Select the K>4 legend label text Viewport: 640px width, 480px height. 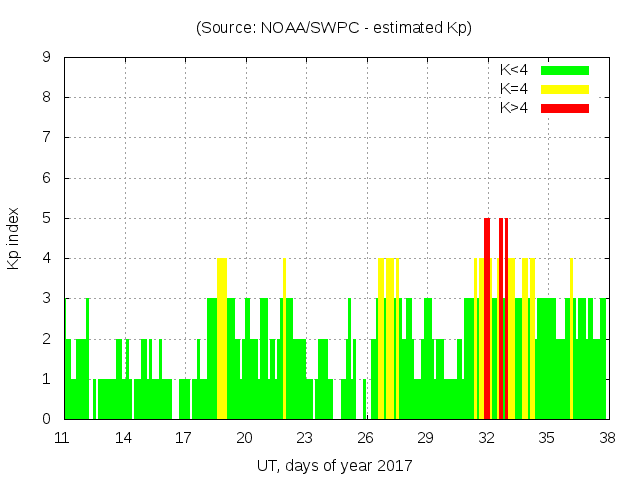(515, 108)
